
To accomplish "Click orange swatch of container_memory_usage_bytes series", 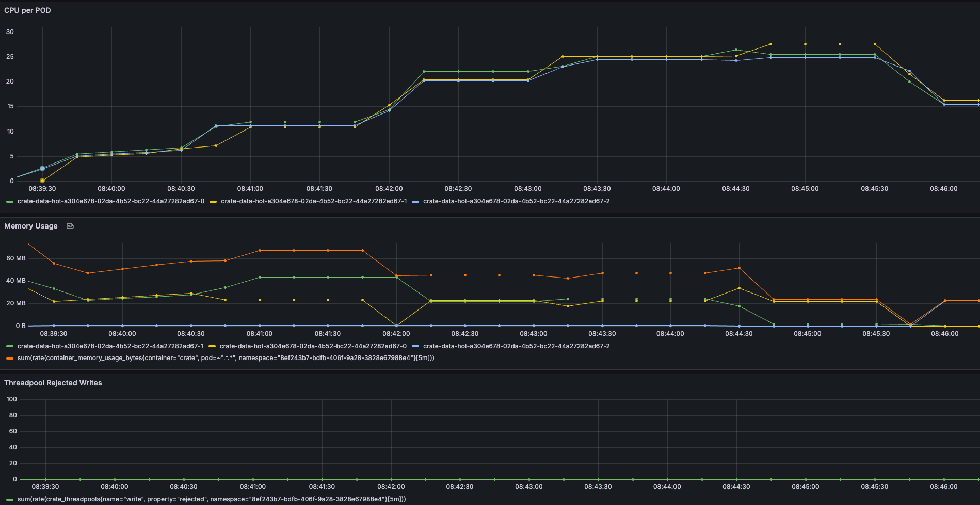I will tap(10, 359).
